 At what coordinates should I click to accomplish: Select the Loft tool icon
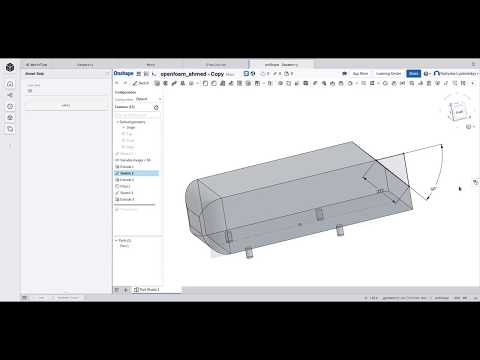click(183, 83)
